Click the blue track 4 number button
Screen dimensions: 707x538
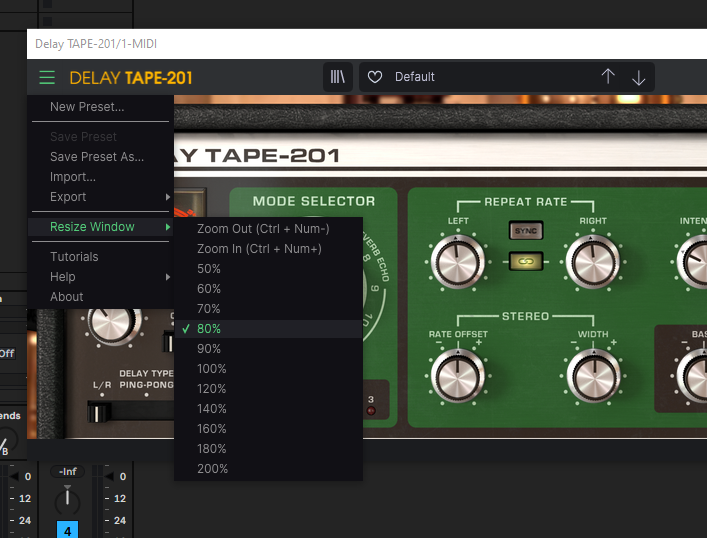pos(67,530)
